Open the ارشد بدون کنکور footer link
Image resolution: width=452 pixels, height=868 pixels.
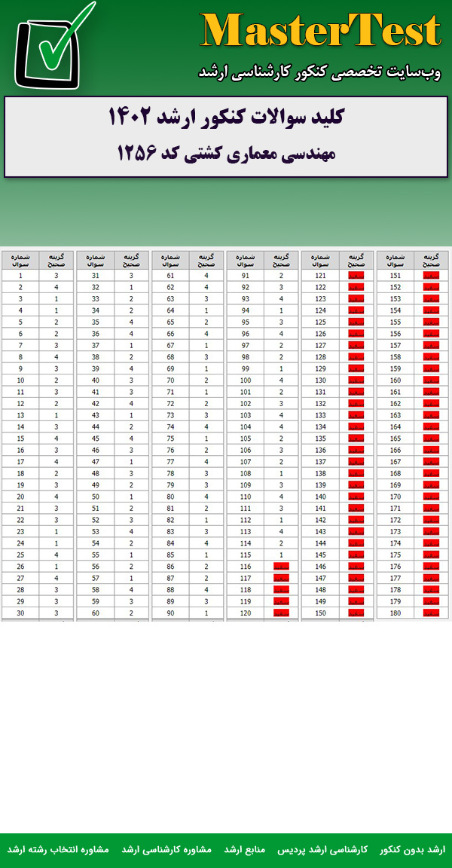pos(412,849)
